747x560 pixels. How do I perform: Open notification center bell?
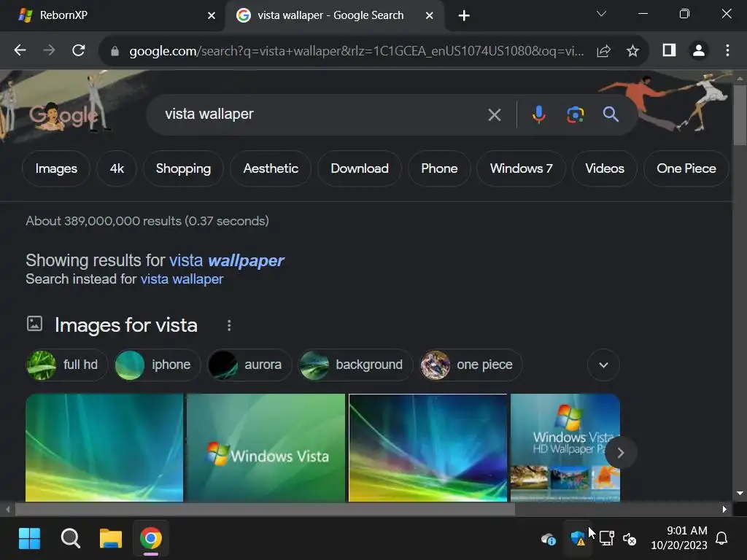click(x=721, y=539)
